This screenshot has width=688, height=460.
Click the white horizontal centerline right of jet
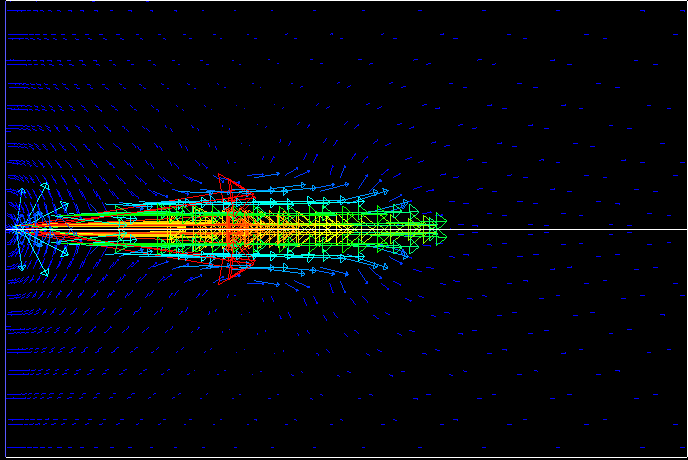tap(570, 229)
